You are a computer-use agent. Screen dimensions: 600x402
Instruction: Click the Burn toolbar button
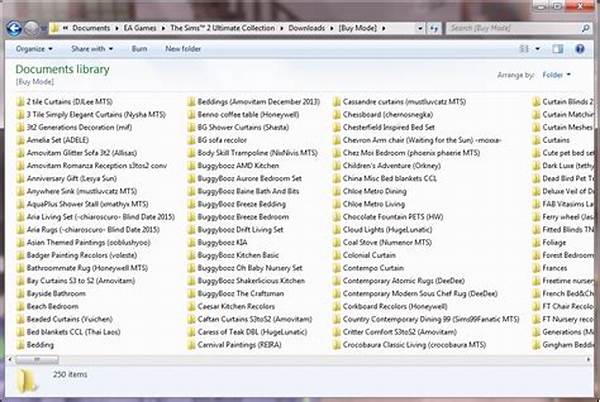point(139,49)
